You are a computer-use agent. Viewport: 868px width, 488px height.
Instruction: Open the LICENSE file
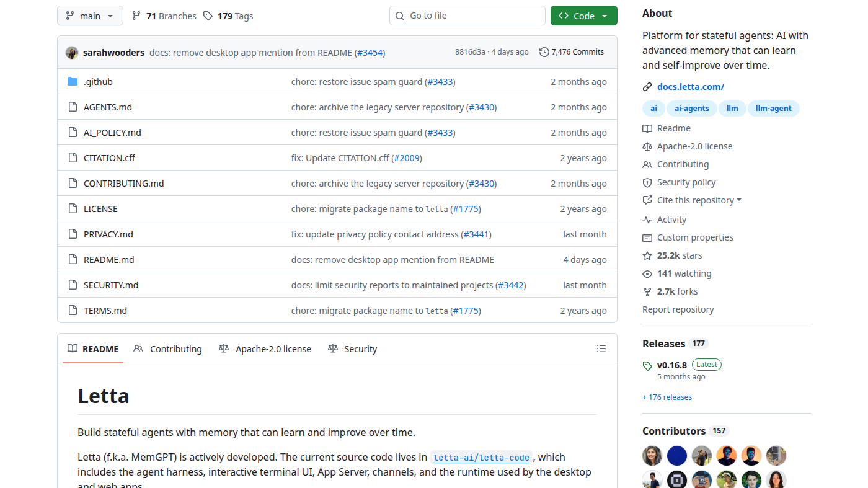coord(100,209)
